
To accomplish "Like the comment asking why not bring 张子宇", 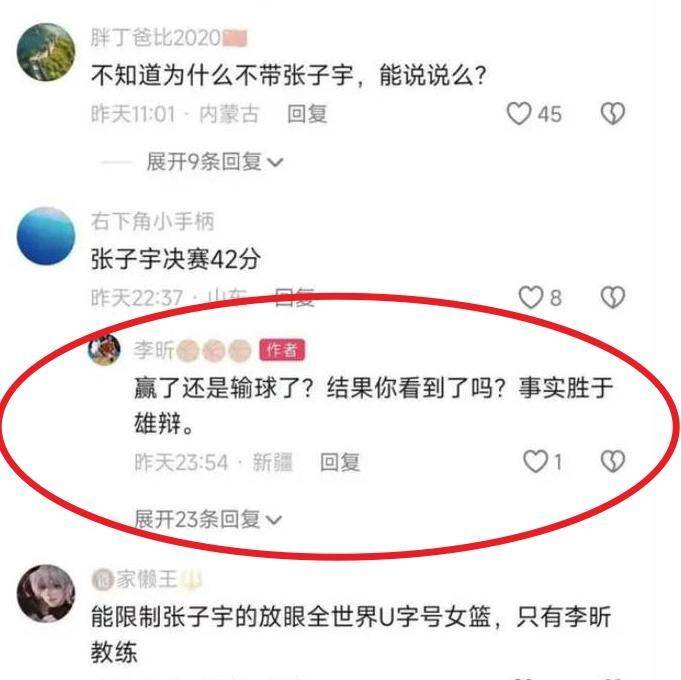I will click(x=519, y=114).
